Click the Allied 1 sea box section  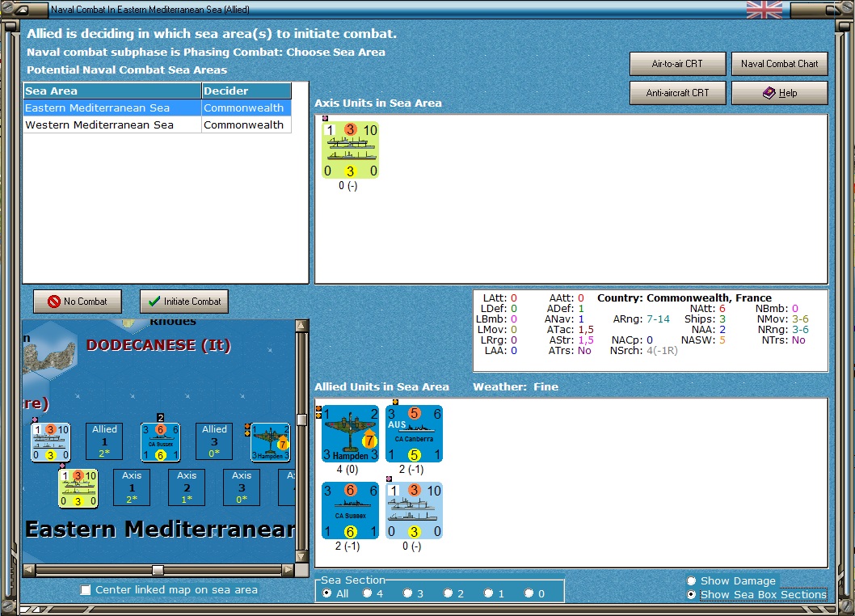click(x=104, y=441)
